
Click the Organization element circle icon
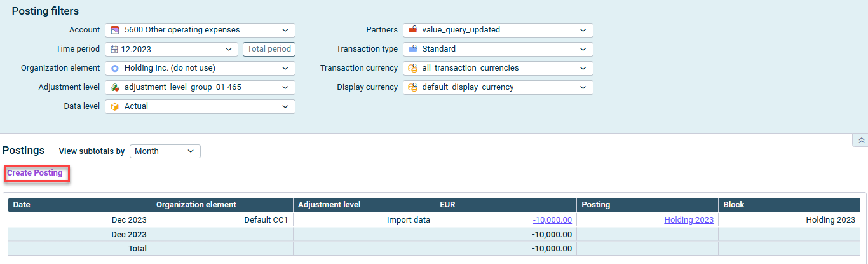[115, 68]
